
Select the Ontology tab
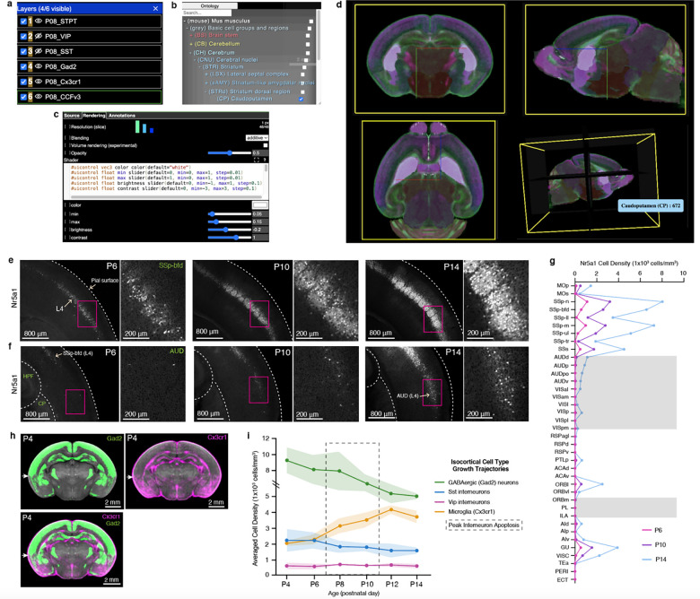click(x=210, y=5)
